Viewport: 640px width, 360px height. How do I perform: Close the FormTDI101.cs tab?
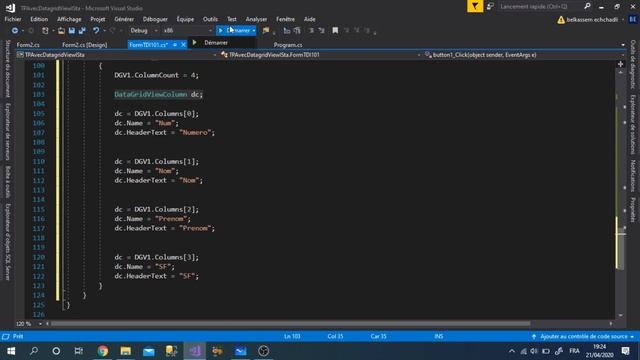click(x=183, y=45)
